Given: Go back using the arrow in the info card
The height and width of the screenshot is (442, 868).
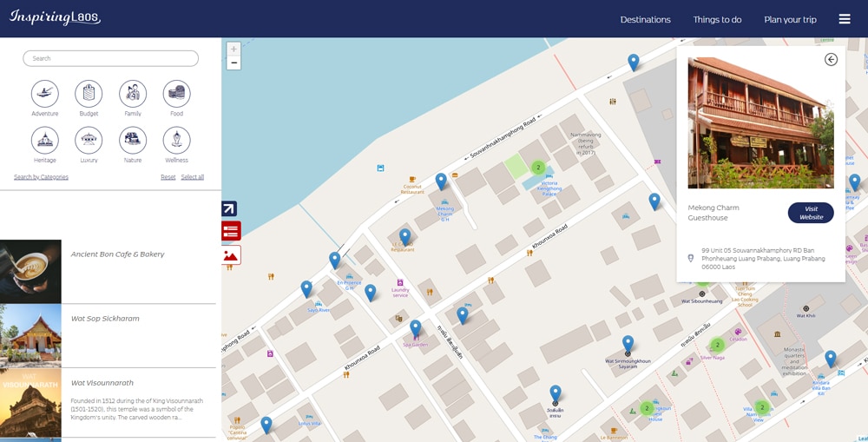Looking at the screenshot, I should click(x=831, y=59).
